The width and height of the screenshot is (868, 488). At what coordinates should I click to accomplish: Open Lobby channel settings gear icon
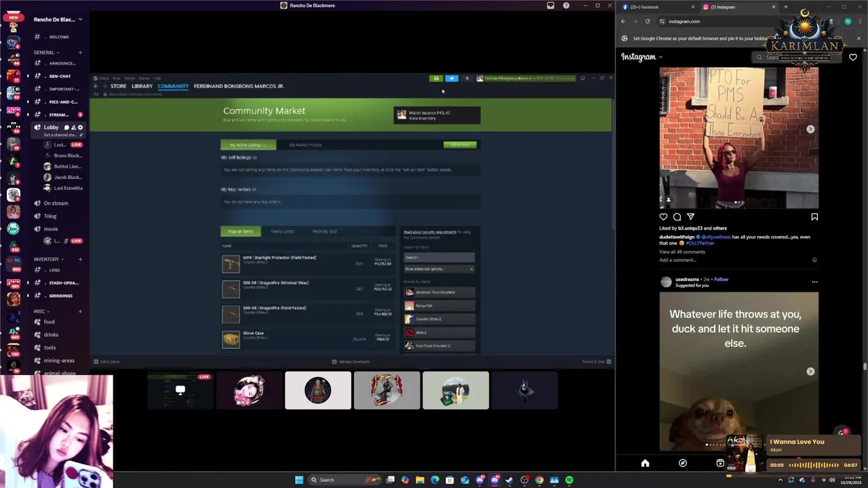click(80, 127)
